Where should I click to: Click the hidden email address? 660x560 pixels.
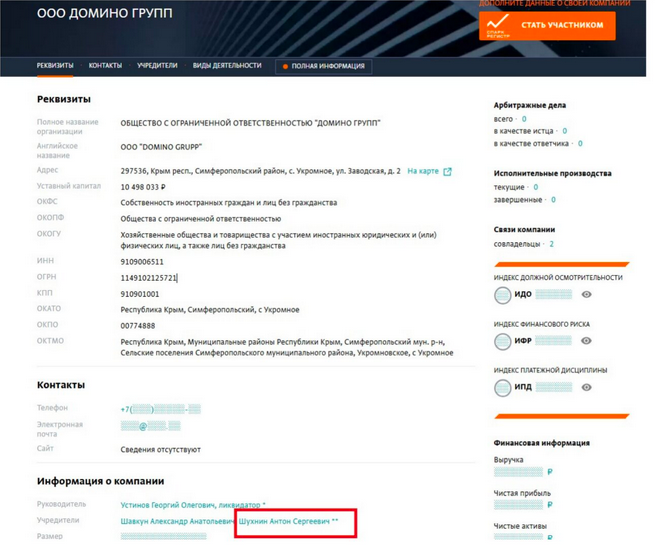pos(150,426)
